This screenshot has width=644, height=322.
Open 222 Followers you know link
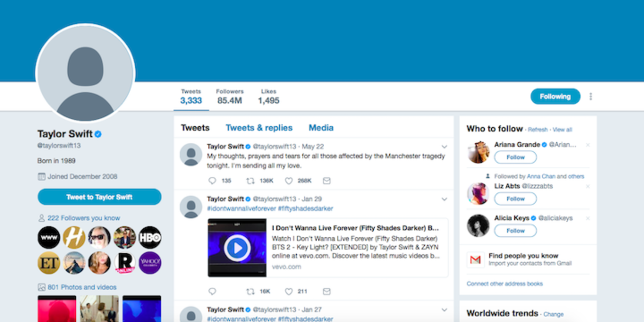[x=84, y=218]
